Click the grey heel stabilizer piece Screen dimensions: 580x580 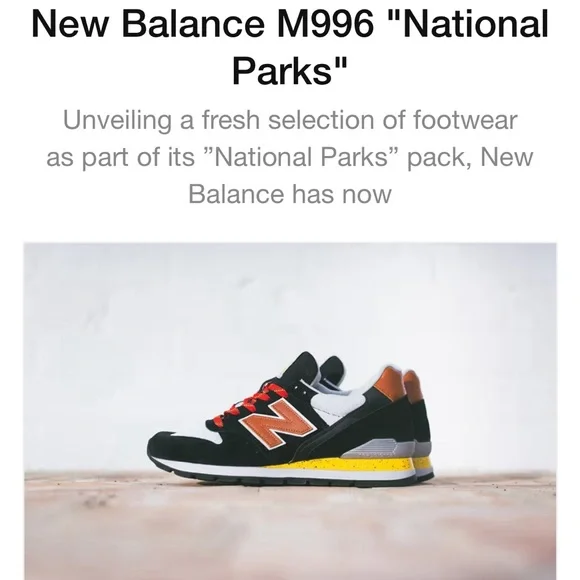click(377, 448)
